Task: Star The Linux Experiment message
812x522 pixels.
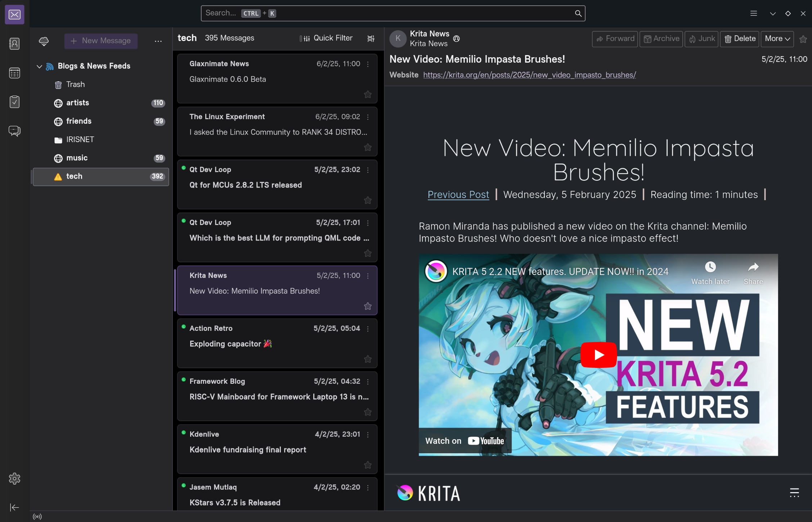Action: tap(368, 147)
